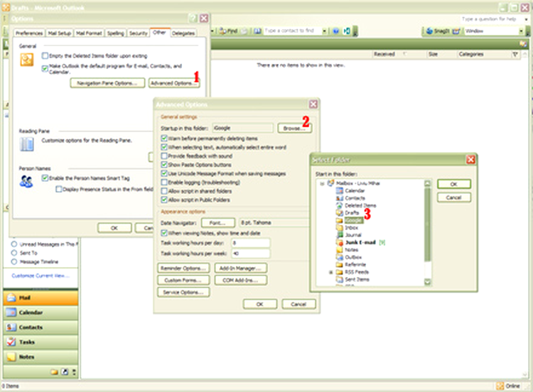Confirm Select Folder with OK
533x392 pixels.
(x=454, y=184)
